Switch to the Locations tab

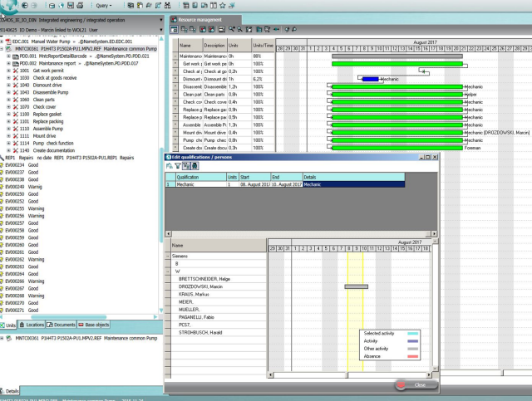click(32, 325)
